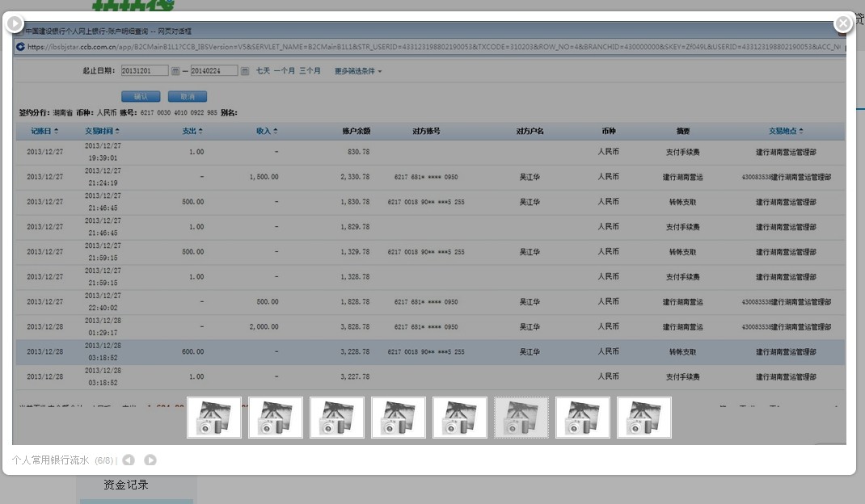Viewport: 865px width, 504px height.
Task: Select the third thumbnail image
Action: tap(337, 418)
